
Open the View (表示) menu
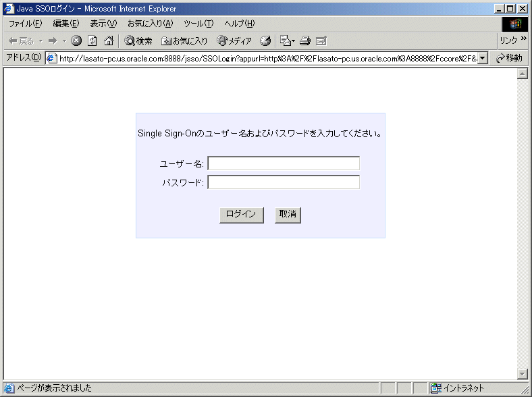pos(103,24)
